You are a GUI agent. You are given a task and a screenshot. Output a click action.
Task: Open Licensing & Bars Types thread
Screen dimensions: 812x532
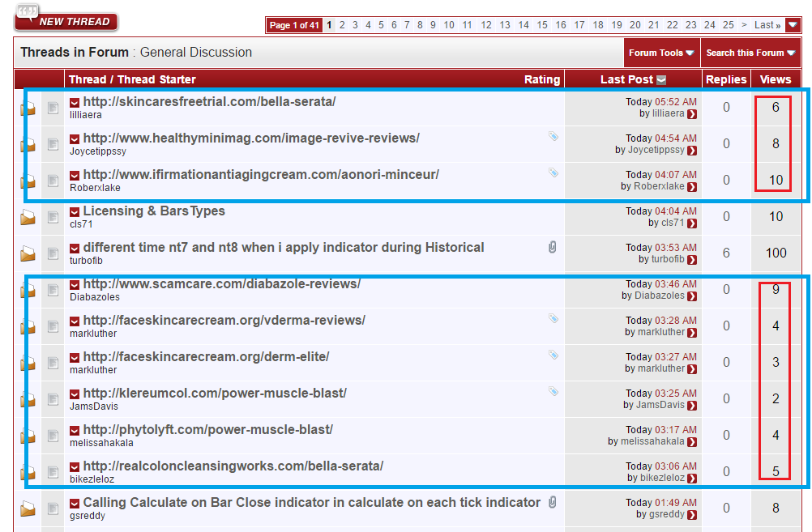click(154, 211)
